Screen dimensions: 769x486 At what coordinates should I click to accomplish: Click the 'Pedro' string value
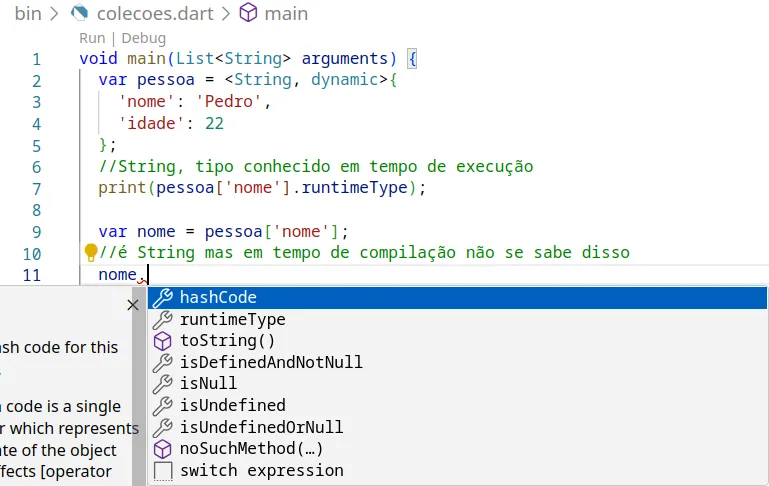229,102
